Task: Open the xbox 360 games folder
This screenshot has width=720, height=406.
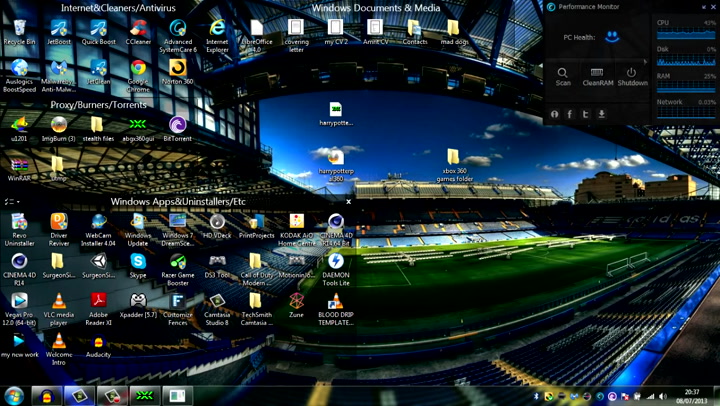Action: click(454, 160)
